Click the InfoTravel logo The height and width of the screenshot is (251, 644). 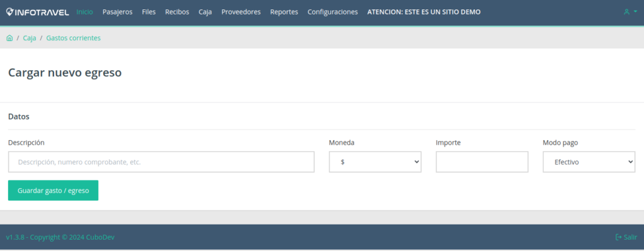37,12
